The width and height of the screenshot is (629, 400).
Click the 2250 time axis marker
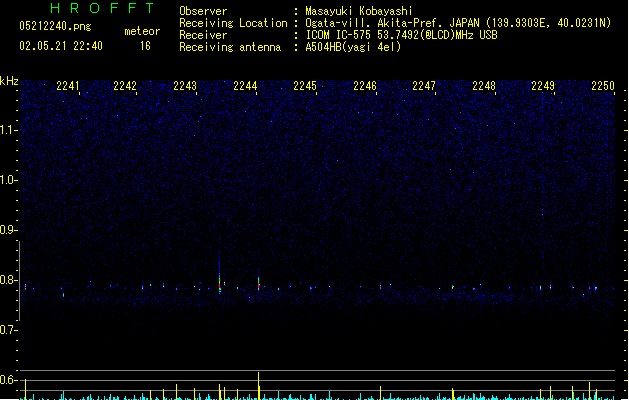(x=603, y=86)
